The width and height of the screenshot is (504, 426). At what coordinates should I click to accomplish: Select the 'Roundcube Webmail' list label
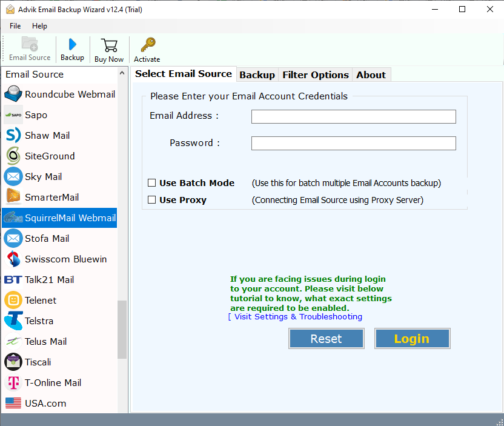pyautogui.click(x=70, y=94)
